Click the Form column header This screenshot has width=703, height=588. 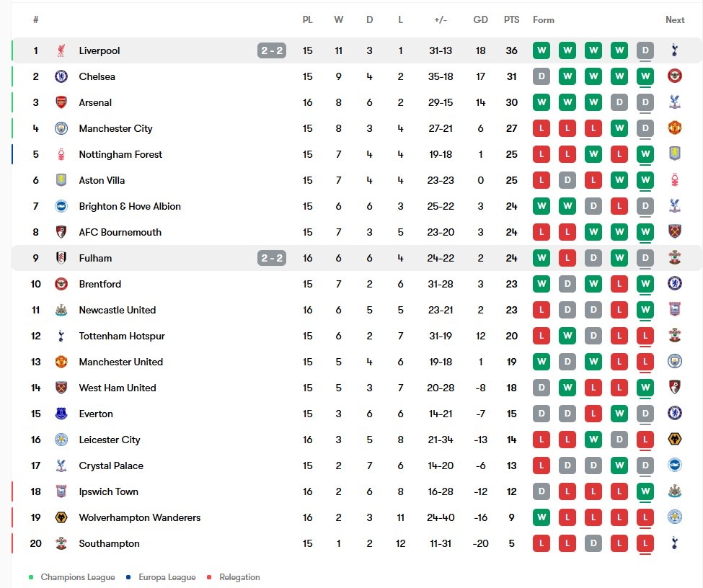(544, 19)
